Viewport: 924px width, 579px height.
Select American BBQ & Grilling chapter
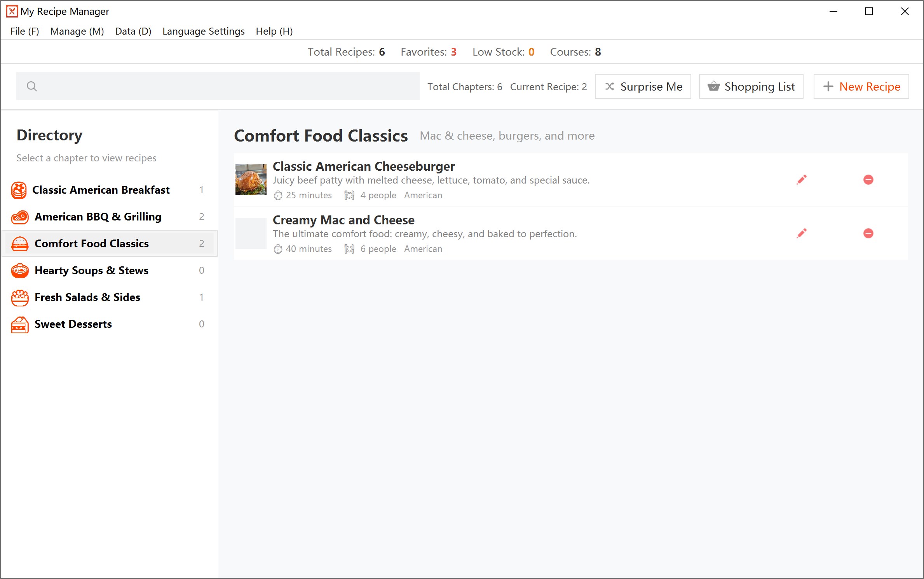point(110,217)
